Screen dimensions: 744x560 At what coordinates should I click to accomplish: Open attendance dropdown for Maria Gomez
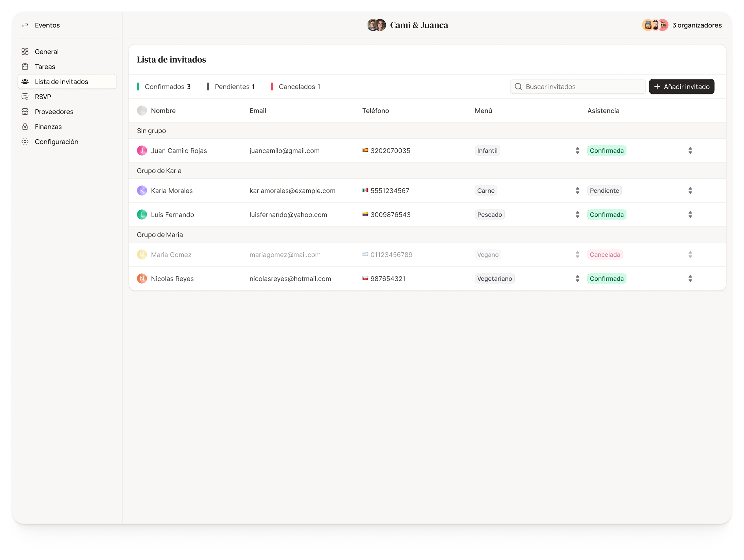pyautogui.click(x=690, y=254)
